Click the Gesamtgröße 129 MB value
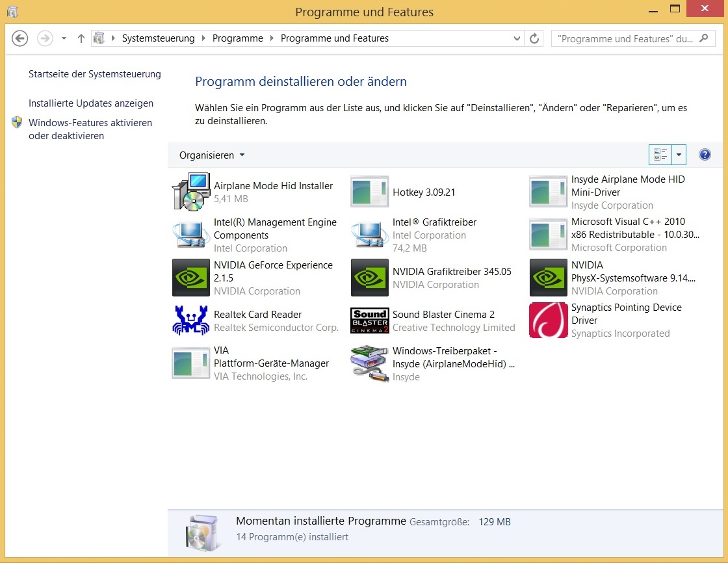 pos(495,521)
